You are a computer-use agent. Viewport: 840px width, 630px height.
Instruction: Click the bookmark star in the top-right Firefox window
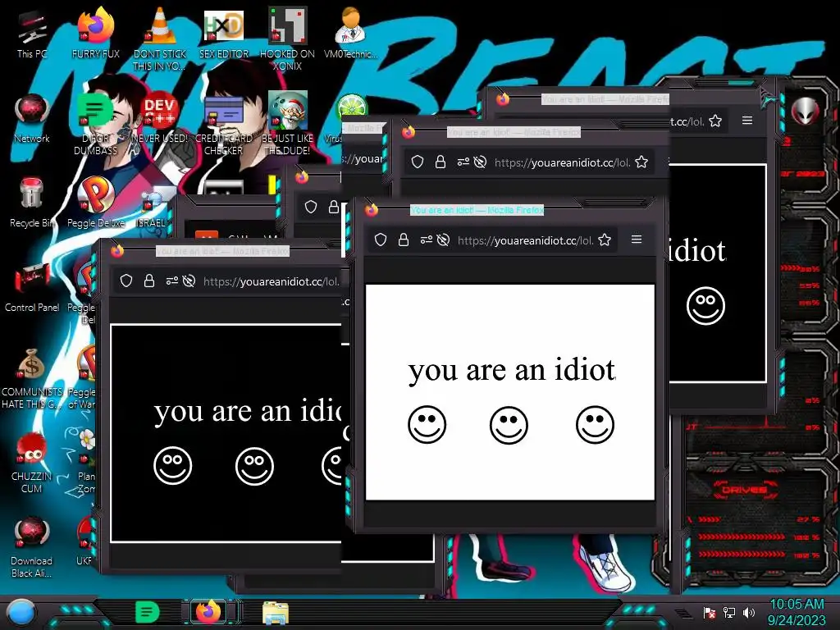[715, 121]
